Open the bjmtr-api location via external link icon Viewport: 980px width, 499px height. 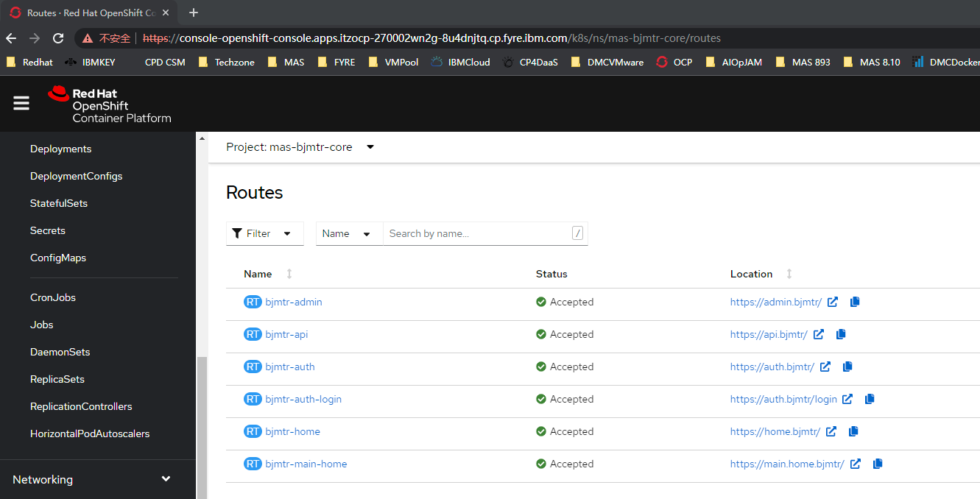point(819,333)
